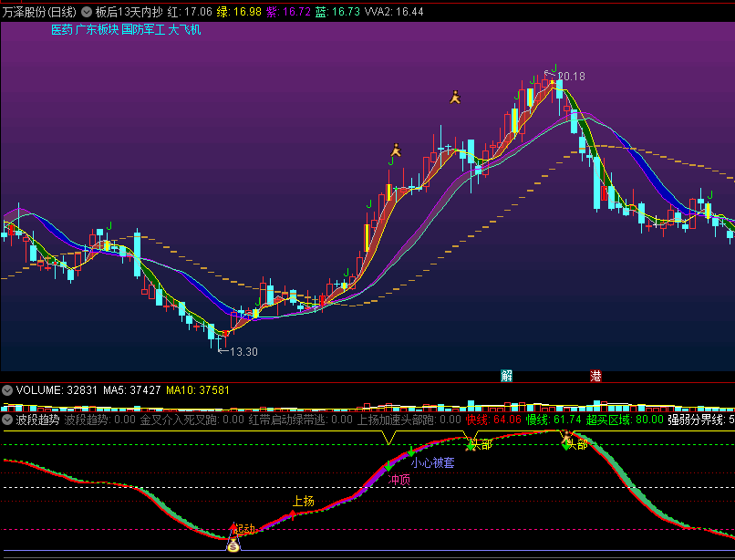This screenshot has height=560, width=735.
Task: Click the 冲顶 signal label
Action: (399, 480)
